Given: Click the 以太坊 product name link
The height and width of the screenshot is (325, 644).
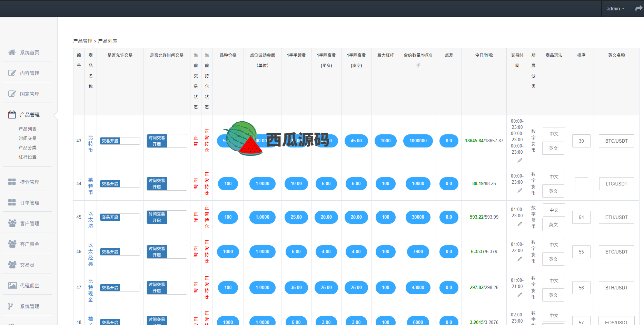Looking at the screenshot, I should coord(90,220).
